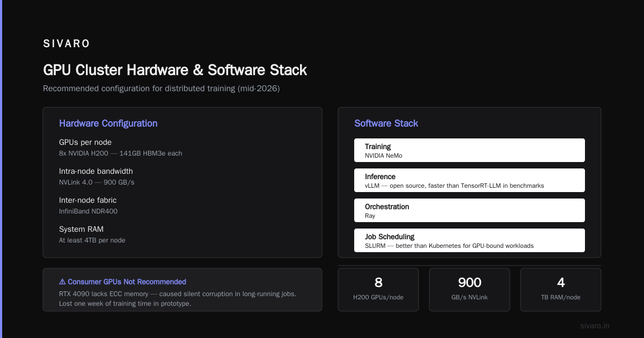Click the 900 stat number

pyautogui.click(x=470, y=283)
